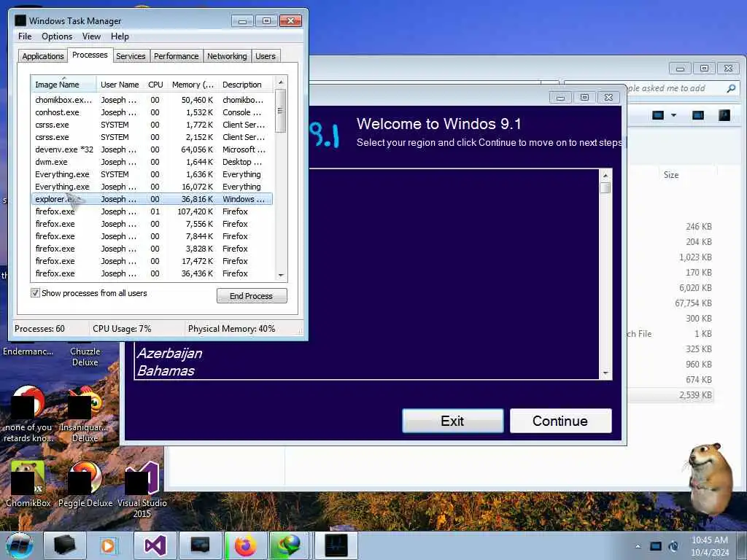
Task: Click Exit in the Windos 9.1 setup
Action: tap(452, 421)
